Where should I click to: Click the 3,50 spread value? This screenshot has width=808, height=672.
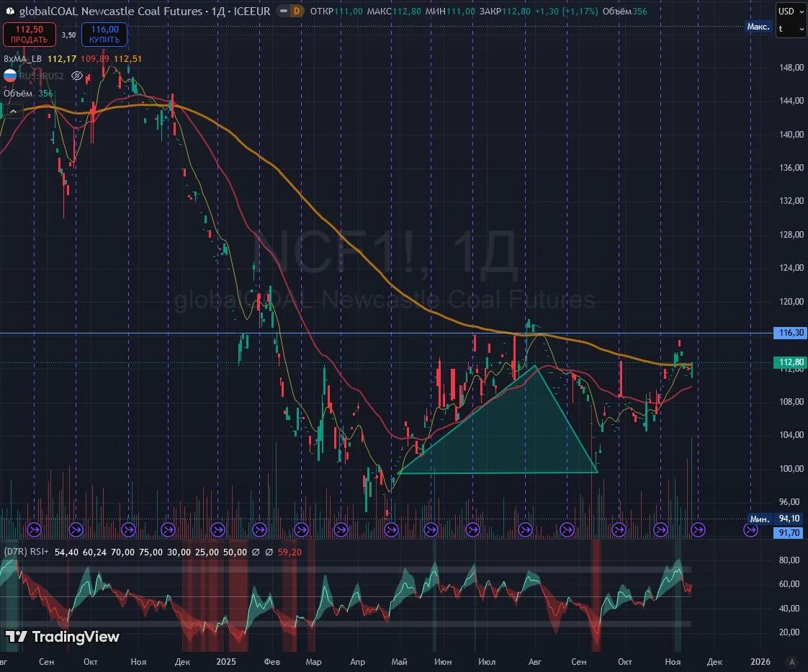click(68, 35)
